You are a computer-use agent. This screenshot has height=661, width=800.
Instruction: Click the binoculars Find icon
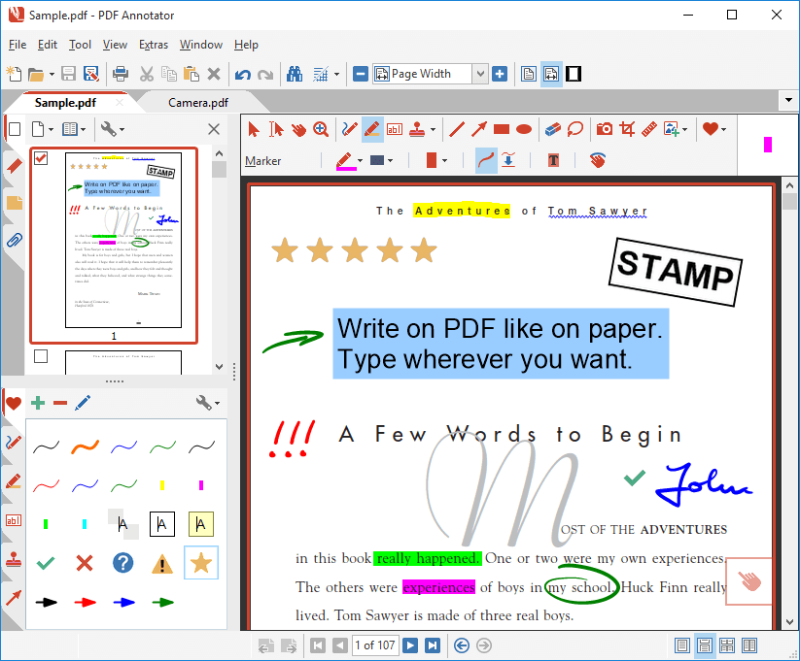(295, 74)
